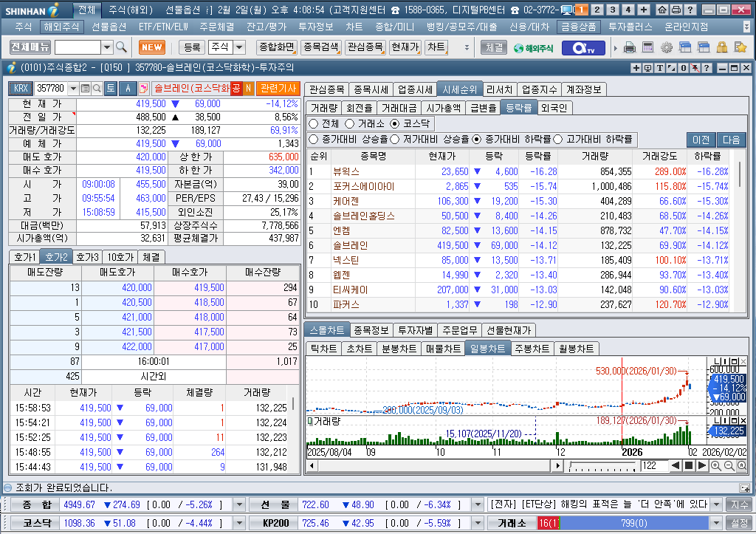Open stock code 357780 history dropdown
Screen dimensions: 756x534
(x=73, y=89)
